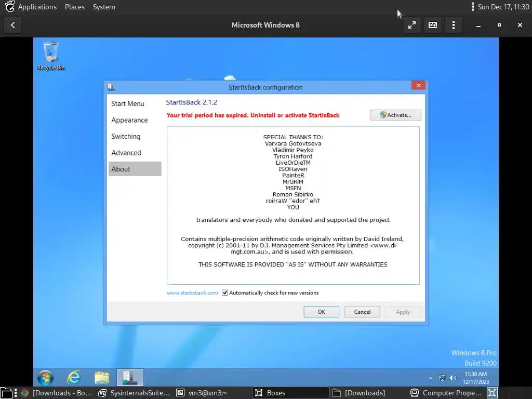
Task: Open the www.startisback.com link
Action: [x=192, y=293]
